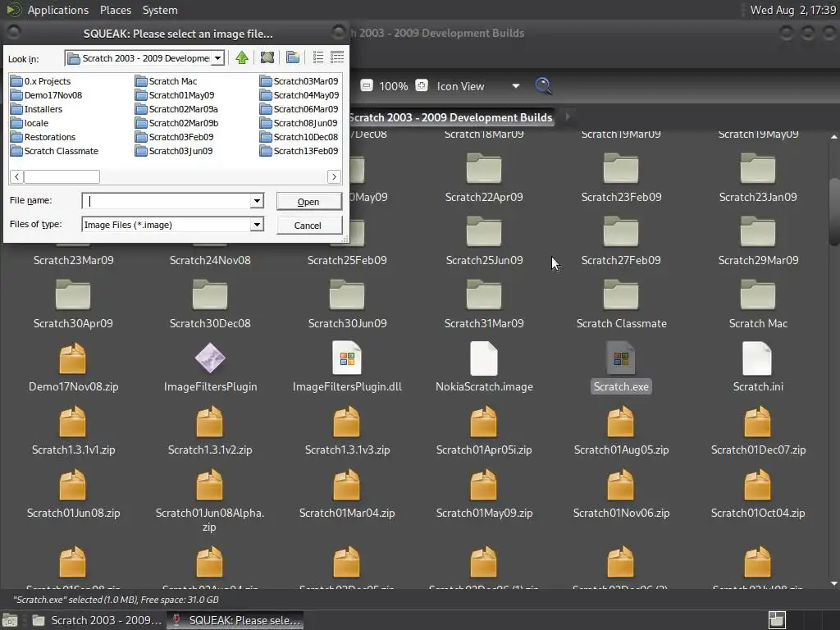Select Scratch01Aug05.zip archive icon
This screenshot has width=840, height=630.
click(621, 422)
